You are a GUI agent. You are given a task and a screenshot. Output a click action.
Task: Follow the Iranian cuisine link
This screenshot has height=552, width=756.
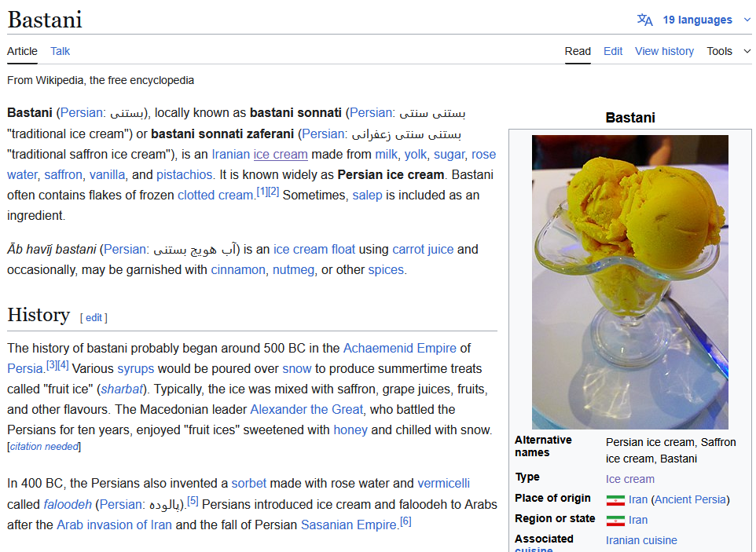point(641,540)
